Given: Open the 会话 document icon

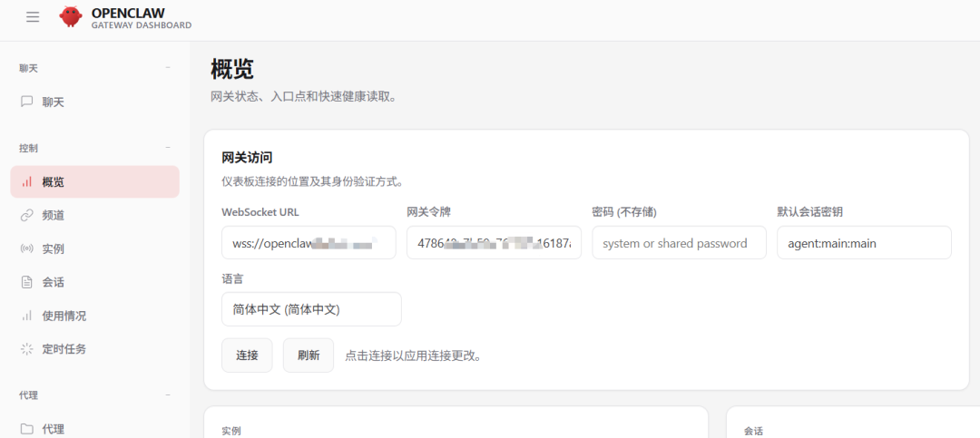Looking at the screenshot, I should (x=27, y=282).
